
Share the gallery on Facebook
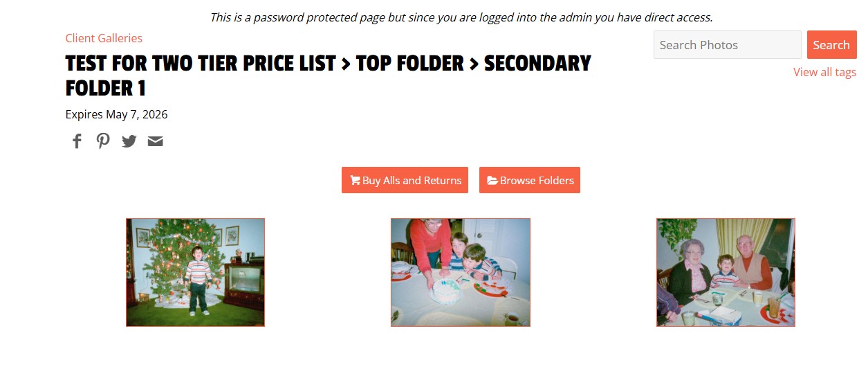77,141
